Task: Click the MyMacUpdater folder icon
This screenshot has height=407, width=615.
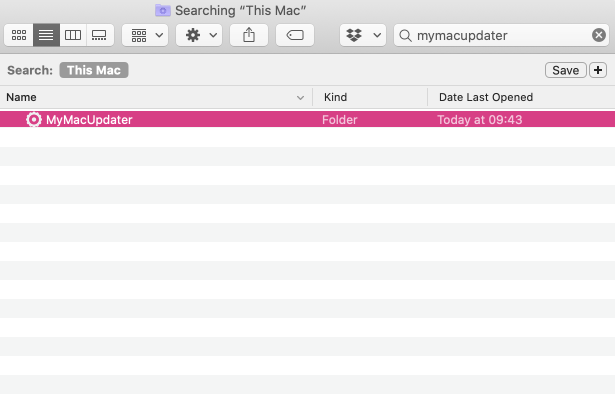Action: (x=34, y=119)
